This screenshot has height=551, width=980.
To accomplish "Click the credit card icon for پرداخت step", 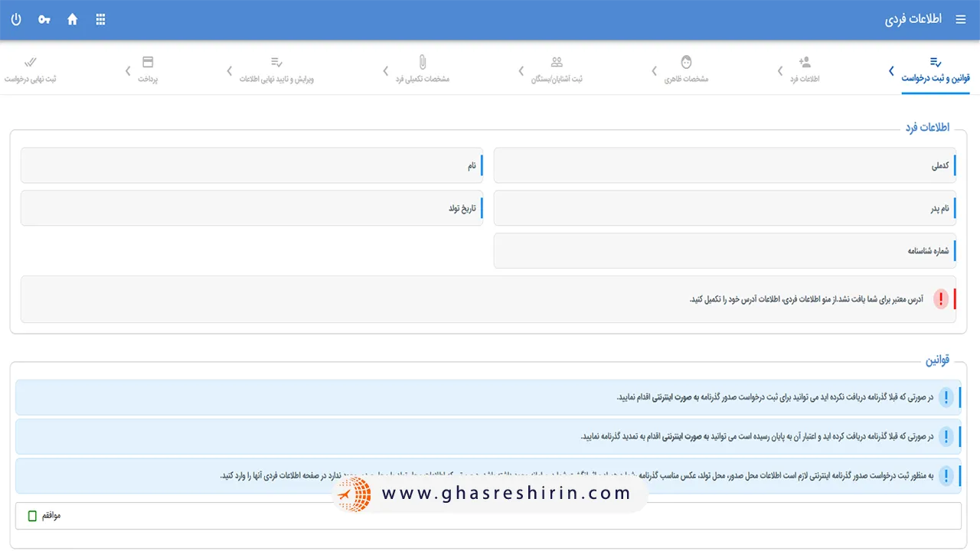I will coord(147,62).
